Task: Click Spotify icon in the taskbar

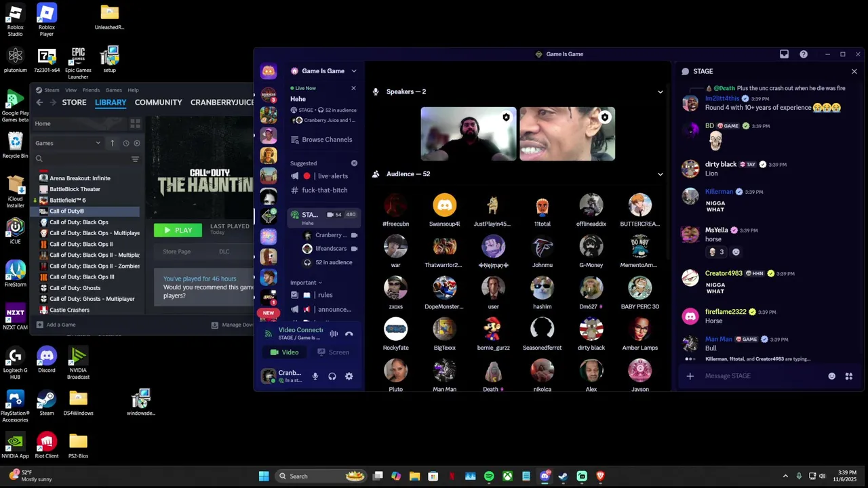Action: [489, 476]
